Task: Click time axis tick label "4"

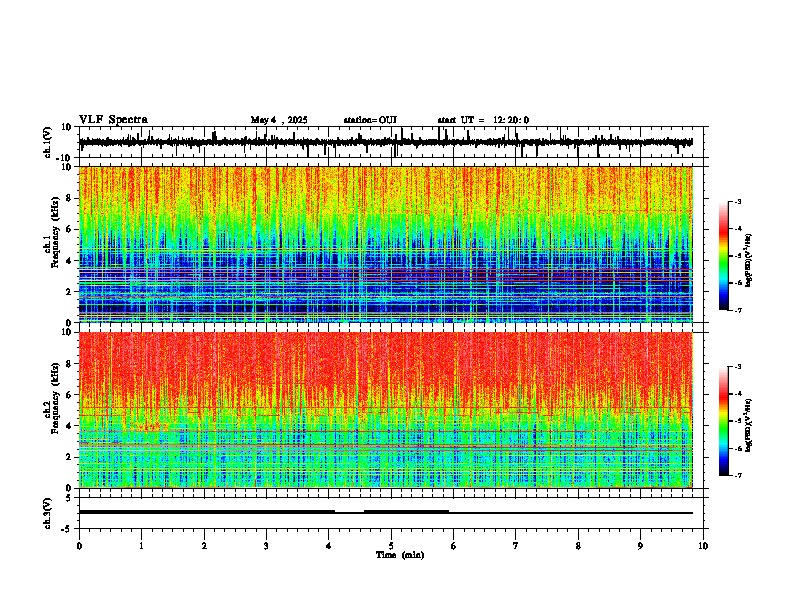Action: point(329,546)
